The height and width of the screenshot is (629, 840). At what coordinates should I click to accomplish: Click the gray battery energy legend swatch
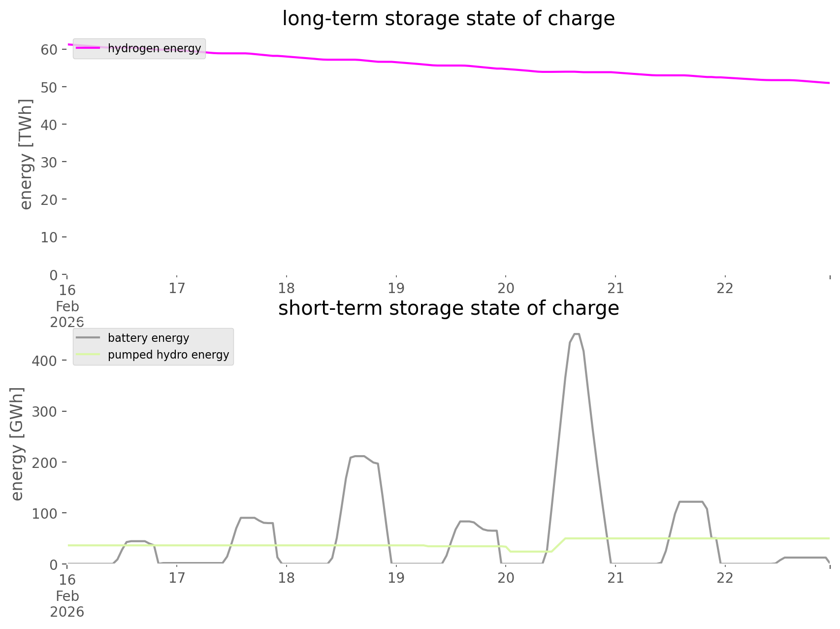pyautogui.click(x=89, y=338)
